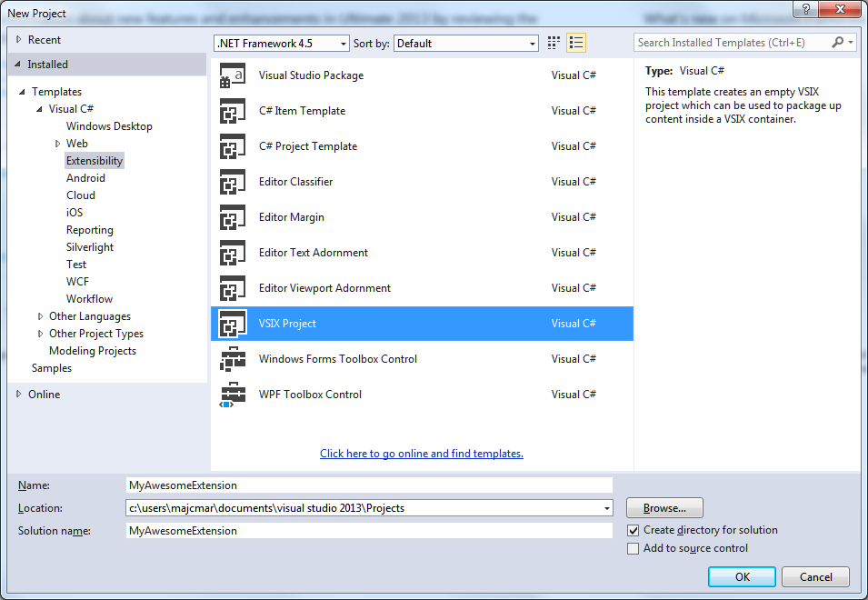Switch to list view layout
The height and width of the screenshot is (600, 868).
pos(576,43)
